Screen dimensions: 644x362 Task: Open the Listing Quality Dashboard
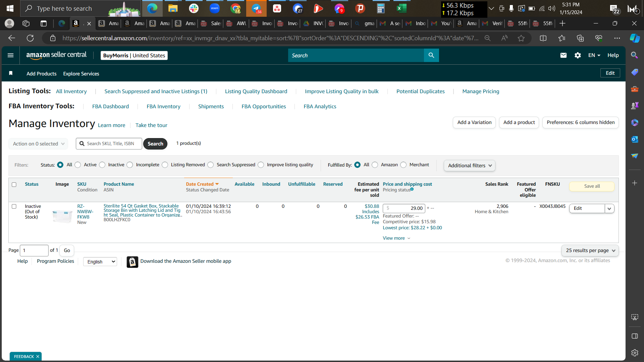[256, 92]
